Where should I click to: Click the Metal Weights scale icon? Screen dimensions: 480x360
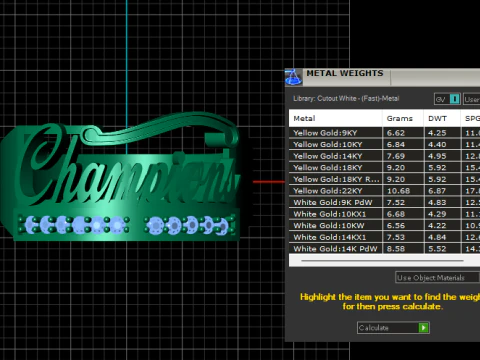[293, 77]
